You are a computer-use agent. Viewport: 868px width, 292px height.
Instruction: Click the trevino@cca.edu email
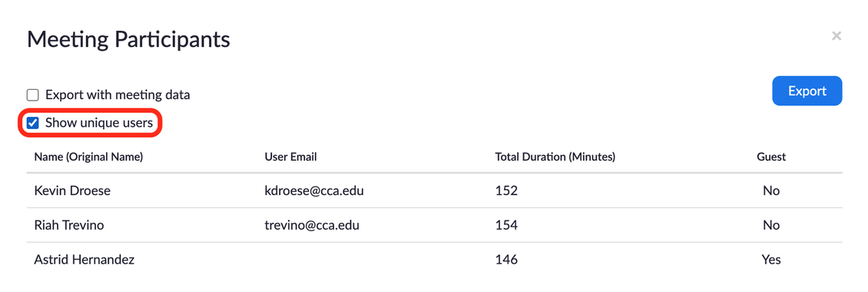(312, 225)
